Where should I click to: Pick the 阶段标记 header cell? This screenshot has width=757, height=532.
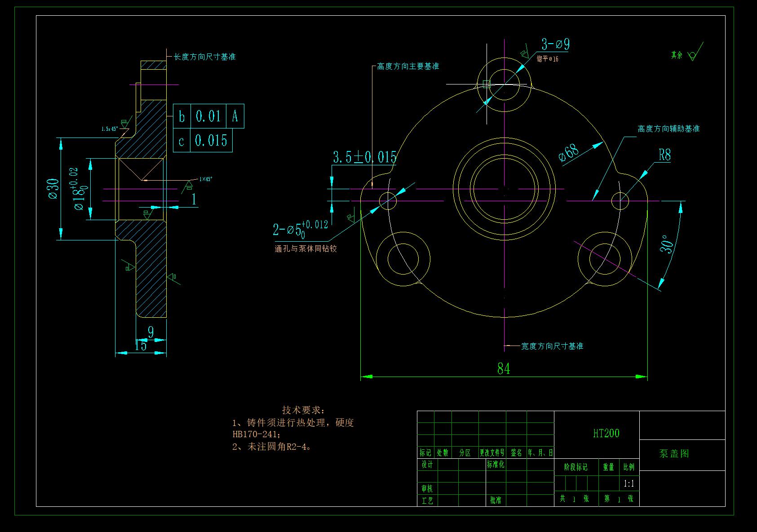point(576,467)
